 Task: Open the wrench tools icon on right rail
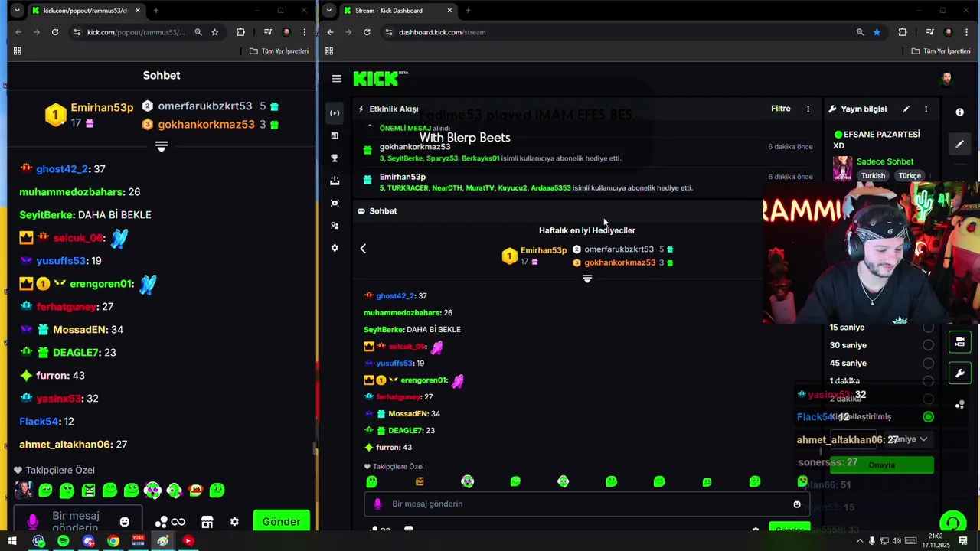(x=960, y=373)
